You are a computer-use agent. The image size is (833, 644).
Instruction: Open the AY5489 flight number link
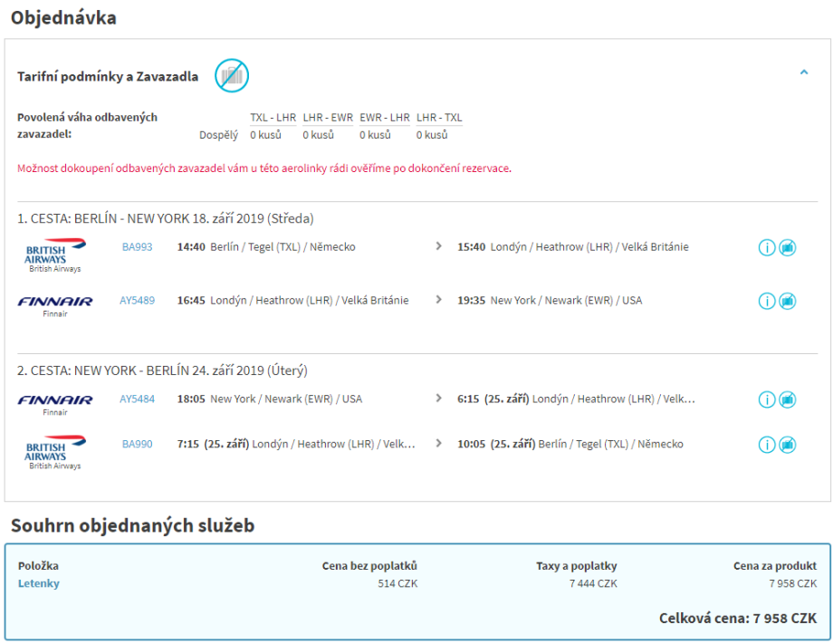138,300
